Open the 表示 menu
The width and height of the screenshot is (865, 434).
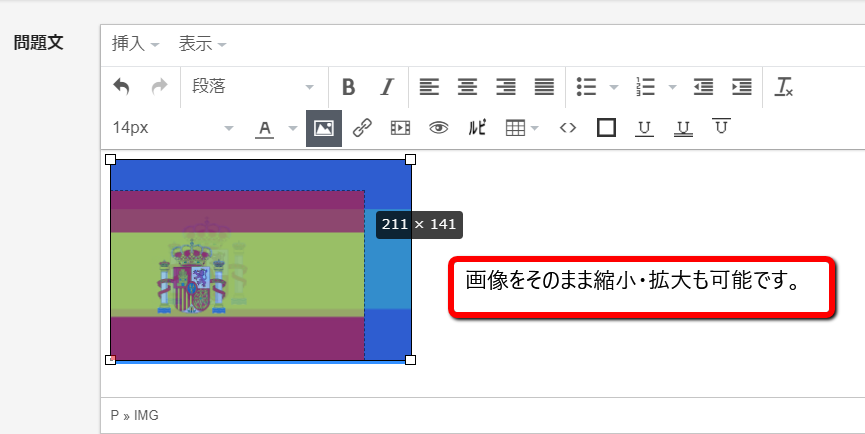[202, 44]
